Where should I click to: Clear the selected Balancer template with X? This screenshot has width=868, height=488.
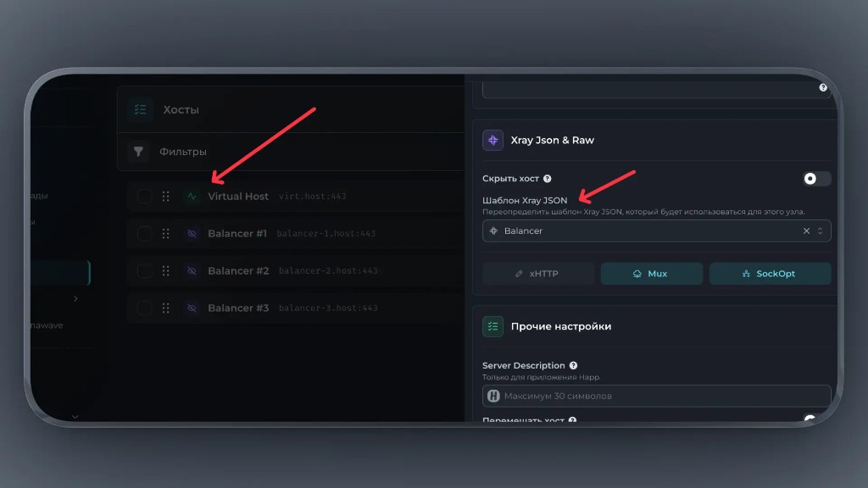[806, 231]
